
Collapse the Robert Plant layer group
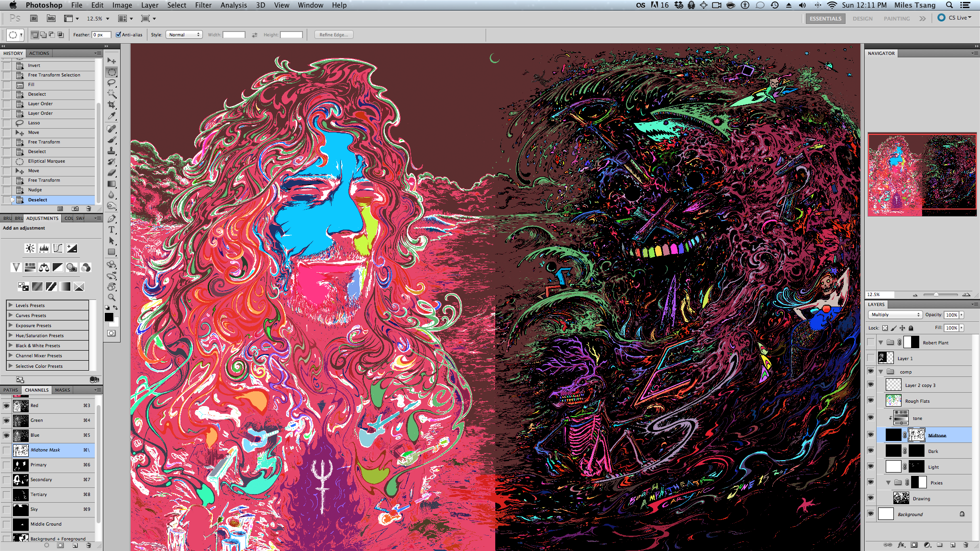tap(881, 342)
